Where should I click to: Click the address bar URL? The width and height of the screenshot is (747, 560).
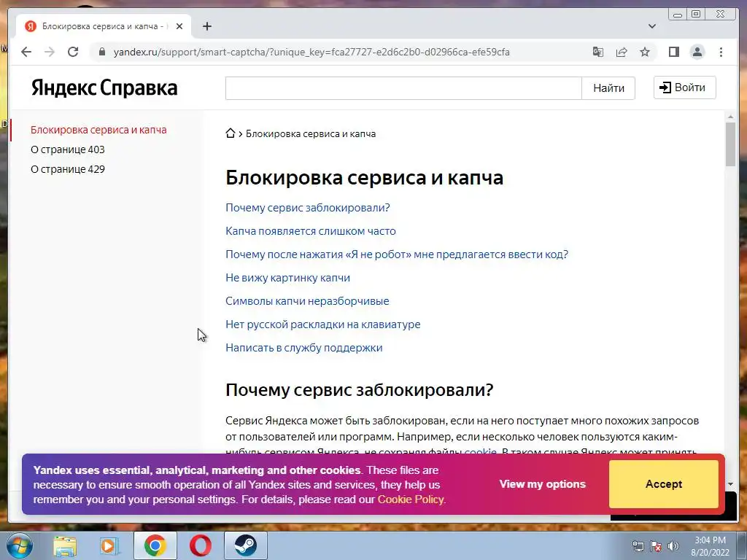tap(311, 52)
